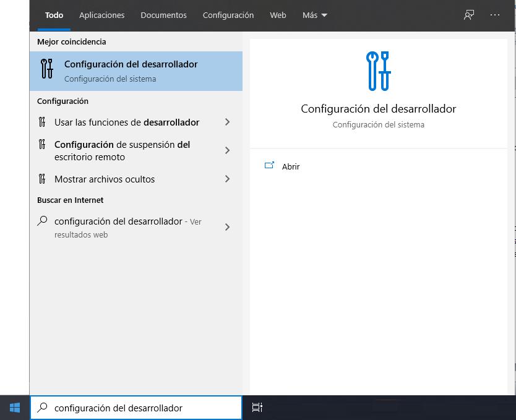Click Abrir to open developer settings
516x420 pixels.
[x=291, y=166]
